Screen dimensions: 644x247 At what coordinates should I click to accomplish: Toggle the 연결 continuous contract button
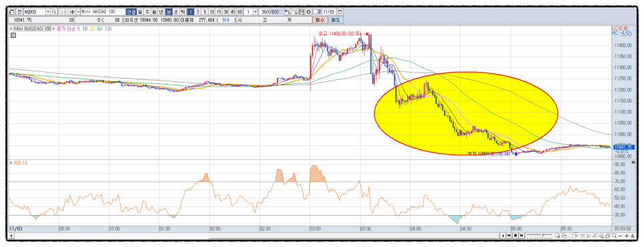pos(131,11)
